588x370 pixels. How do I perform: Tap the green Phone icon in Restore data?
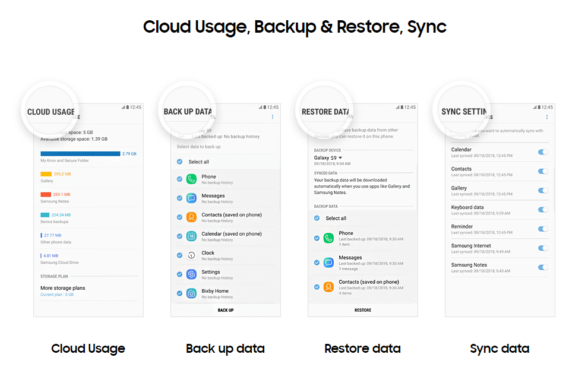click(x=328, y=238)
